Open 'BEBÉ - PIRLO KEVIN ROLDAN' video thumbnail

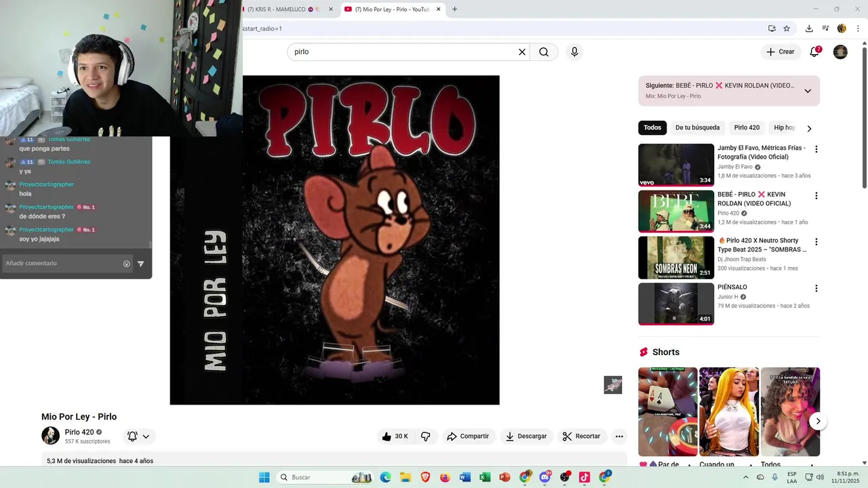676,211
